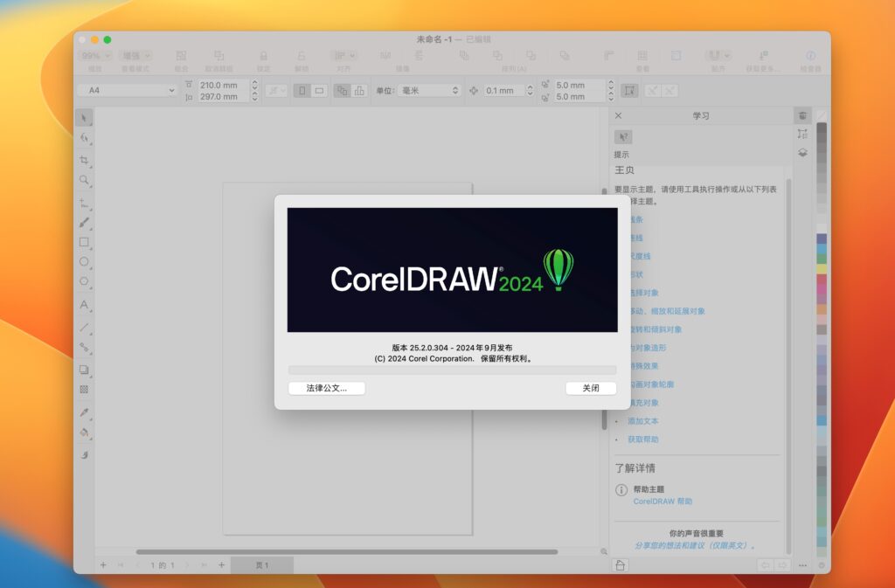
Task: Open the Learn docker hints icon
Action: point(623,136)
